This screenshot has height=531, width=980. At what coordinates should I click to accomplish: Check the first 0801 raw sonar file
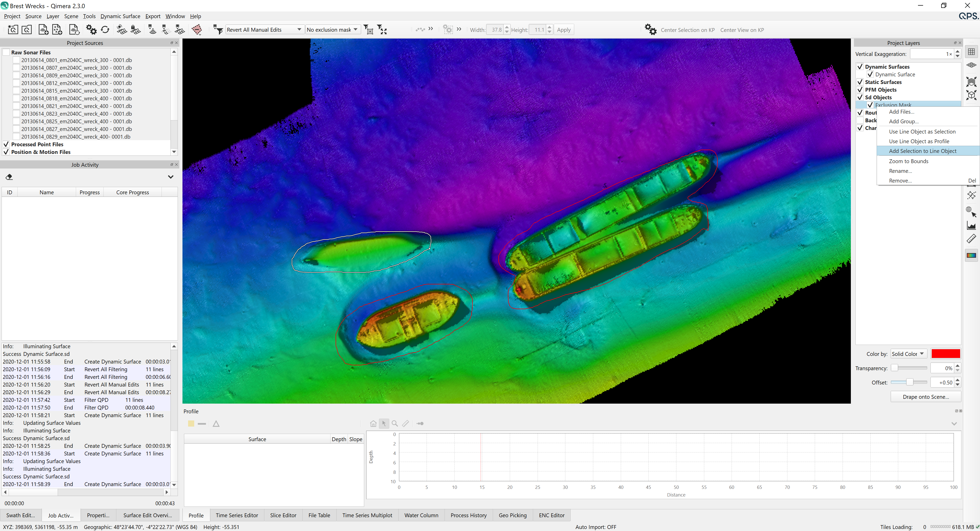point(16,60)
